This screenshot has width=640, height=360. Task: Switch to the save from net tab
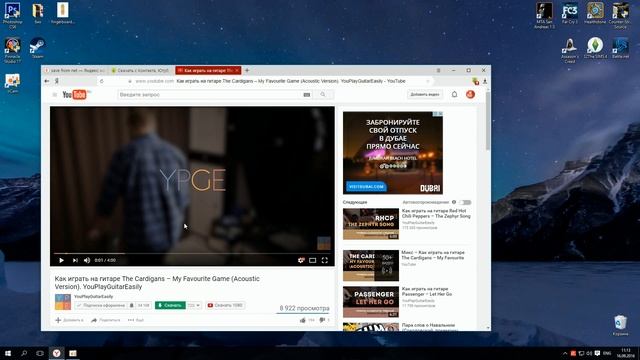click(75, 70)
